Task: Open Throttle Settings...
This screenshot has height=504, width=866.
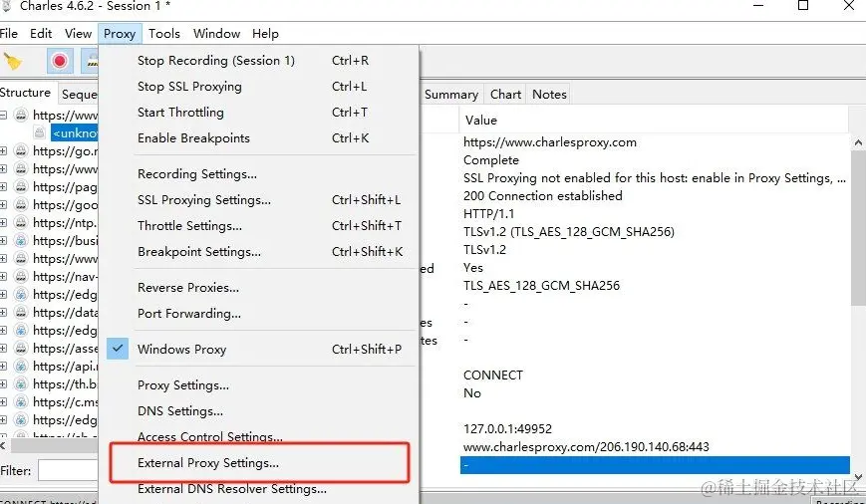Action: pyautogui.click(x=260, y=226)
